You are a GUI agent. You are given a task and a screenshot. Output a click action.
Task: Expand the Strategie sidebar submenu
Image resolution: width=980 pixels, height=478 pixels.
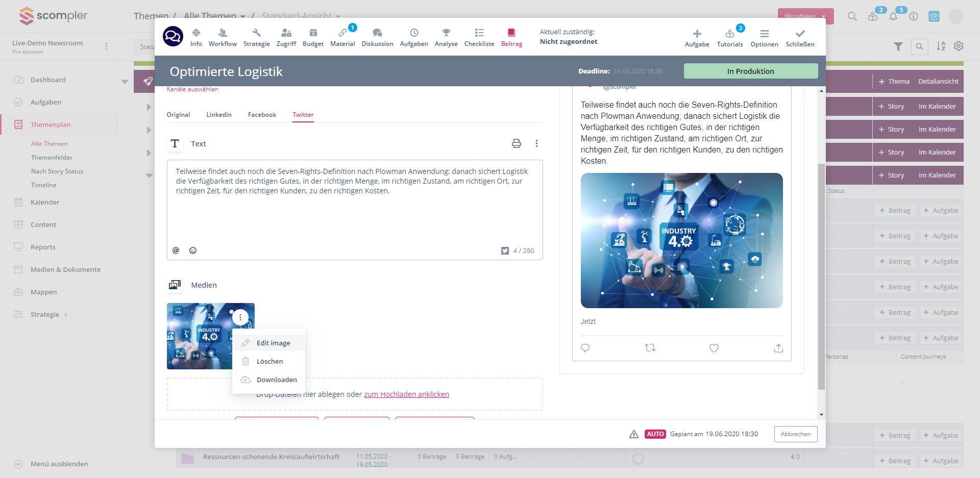point(66,315)
